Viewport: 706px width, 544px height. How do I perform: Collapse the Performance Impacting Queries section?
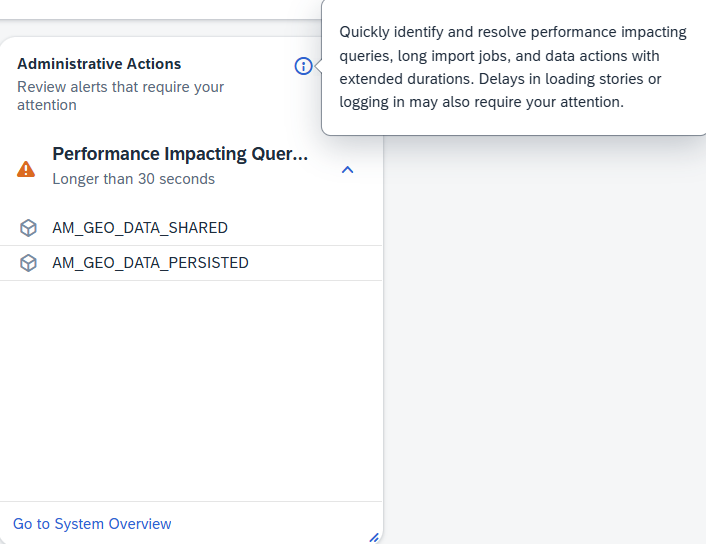[x=347, y=169]
